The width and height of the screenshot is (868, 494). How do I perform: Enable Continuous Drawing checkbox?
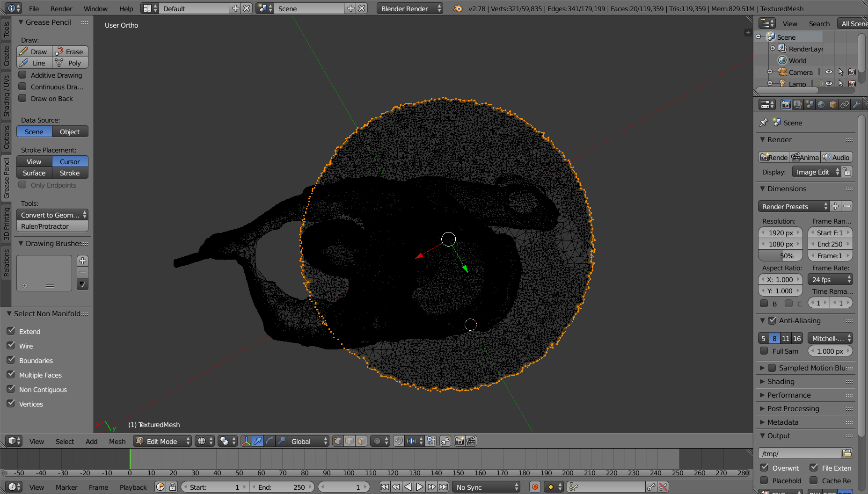pyautogui.click(x=22, y=87)
